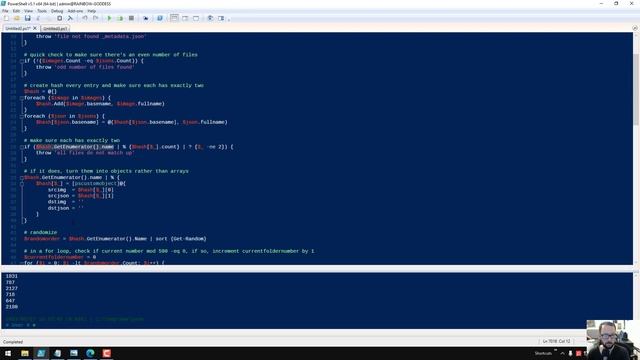Viewport: 640px width, 360px height.
Task: Collapse the 'if ($hash.GetEnumerator().name' block
Action: click(x=22, y=147)
